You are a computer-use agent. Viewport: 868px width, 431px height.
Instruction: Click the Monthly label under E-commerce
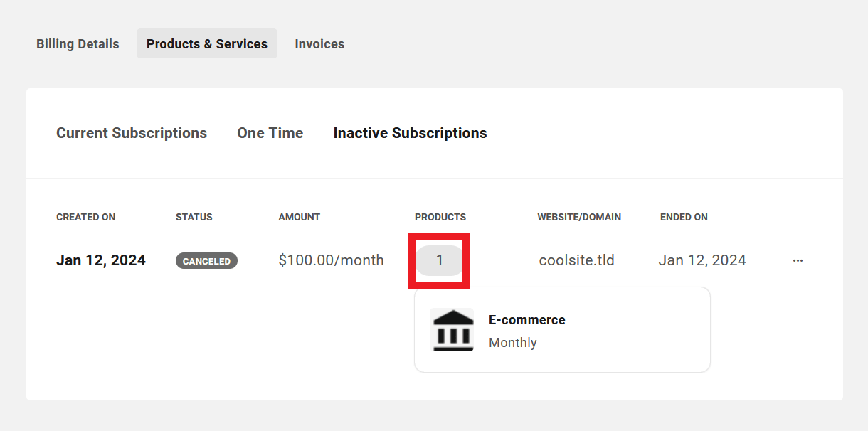pos(512,343)
